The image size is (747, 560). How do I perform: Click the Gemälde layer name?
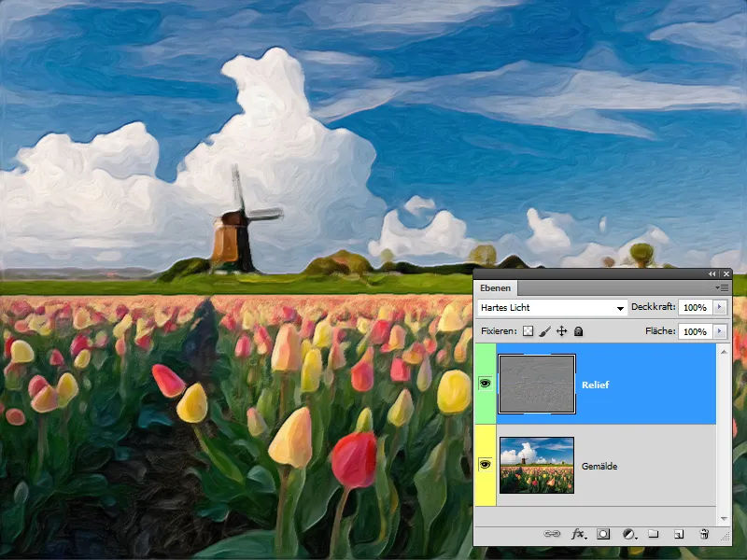pyautogui.click(x=599, y=466)
